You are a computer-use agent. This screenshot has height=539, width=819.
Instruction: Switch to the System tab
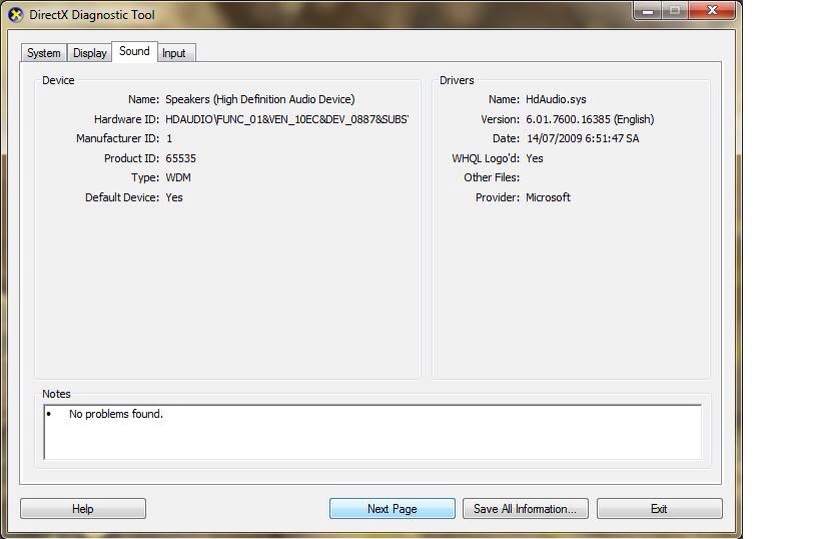(44, 53)
